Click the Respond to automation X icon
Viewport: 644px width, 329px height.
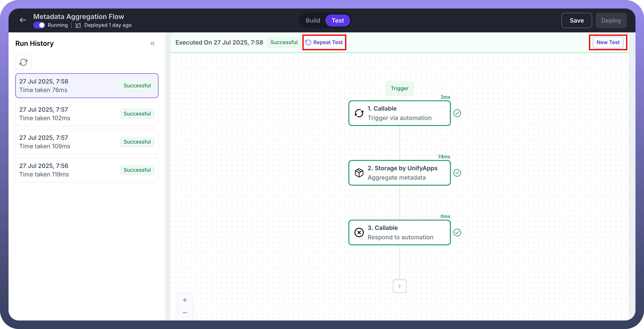[359, 232]
